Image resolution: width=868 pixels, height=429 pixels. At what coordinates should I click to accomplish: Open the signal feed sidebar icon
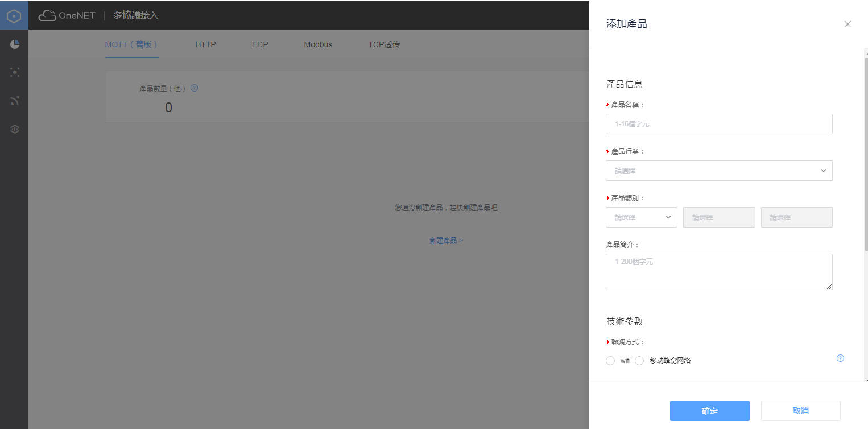(15, 101)
